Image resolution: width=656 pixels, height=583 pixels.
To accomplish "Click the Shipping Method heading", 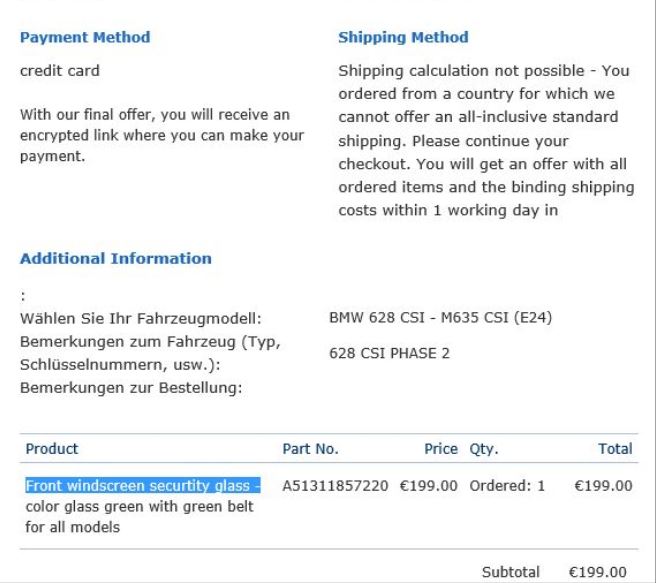I will [403, 37].
